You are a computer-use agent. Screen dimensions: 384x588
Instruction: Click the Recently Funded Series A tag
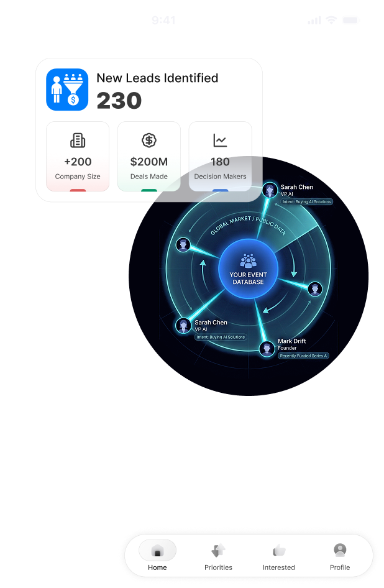coord(303,356)
